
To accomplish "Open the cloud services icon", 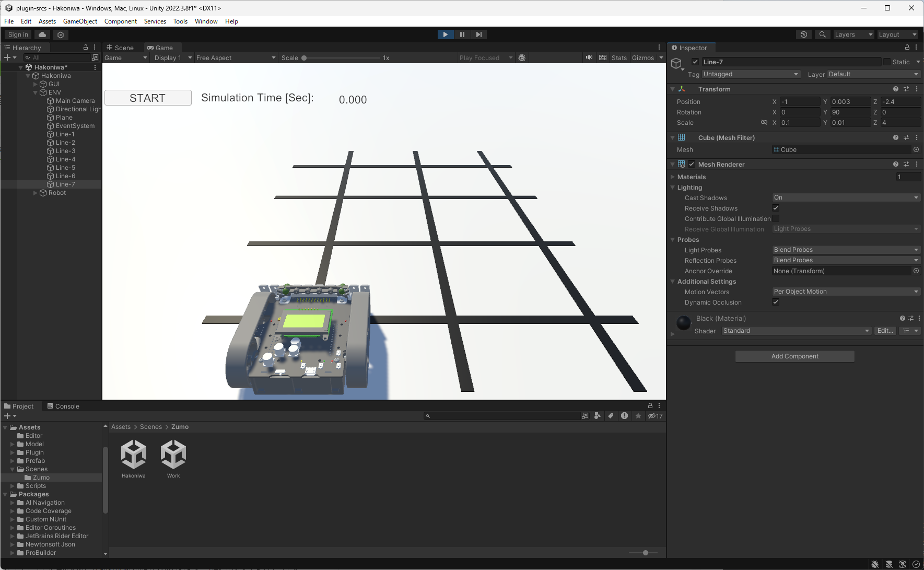I will [42, 34].
